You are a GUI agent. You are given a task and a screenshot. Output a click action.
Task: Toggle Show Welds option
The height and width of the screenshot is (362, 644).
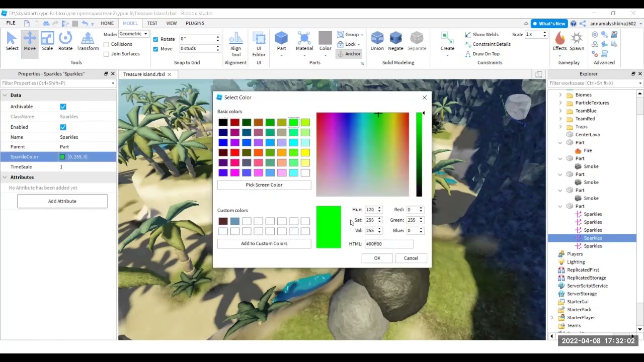point(482,35)
